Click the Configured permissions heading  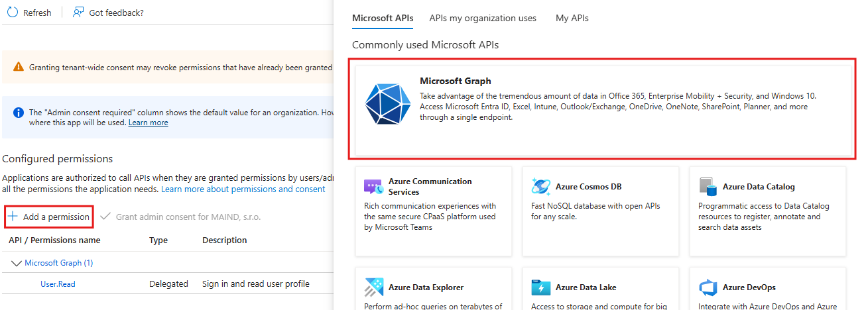click(58, 159)
